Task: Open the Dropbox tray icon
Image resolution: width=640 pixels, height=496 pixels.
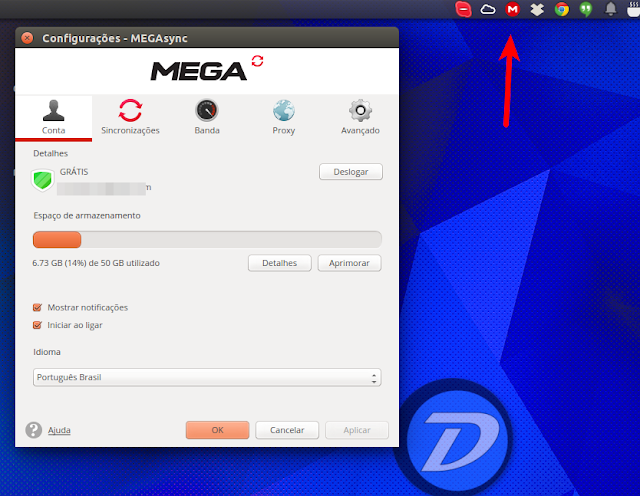Action: coord(537,9)
